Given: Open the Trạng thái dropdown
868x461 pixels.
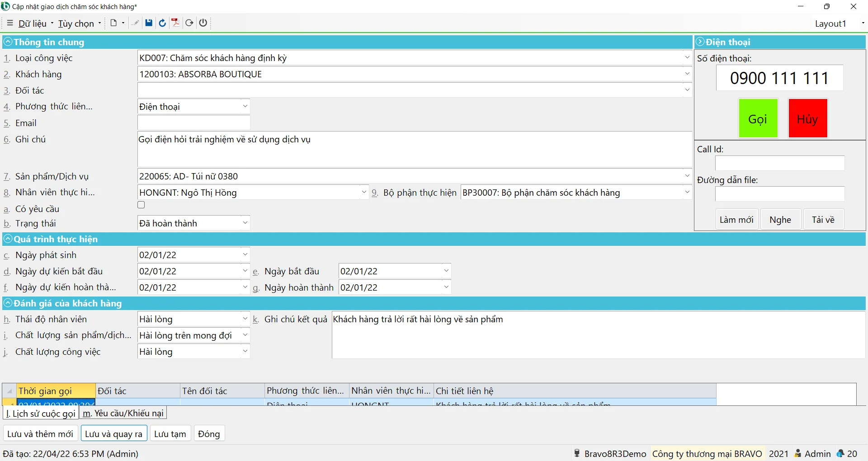Looking at the screenshot, I should (x=245, y=223).
